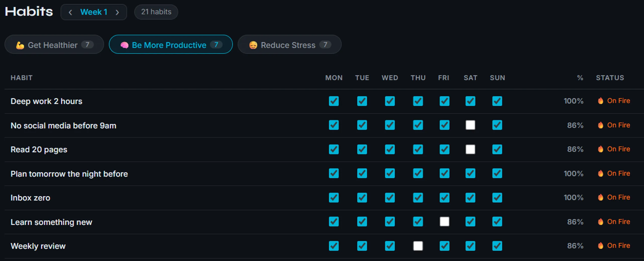Uncheck Plan tomorrow the night before Wednesday
Screen dimensions: 644x261
point(390,173)
